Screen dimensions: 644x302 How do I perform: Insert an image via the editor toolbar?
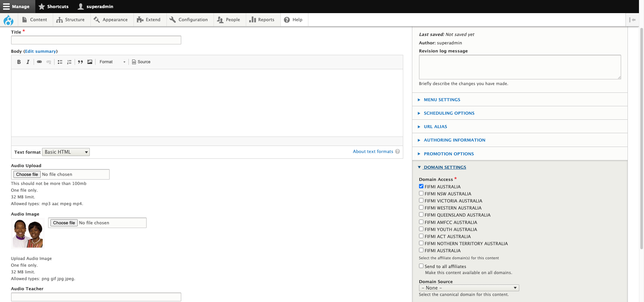90,62
